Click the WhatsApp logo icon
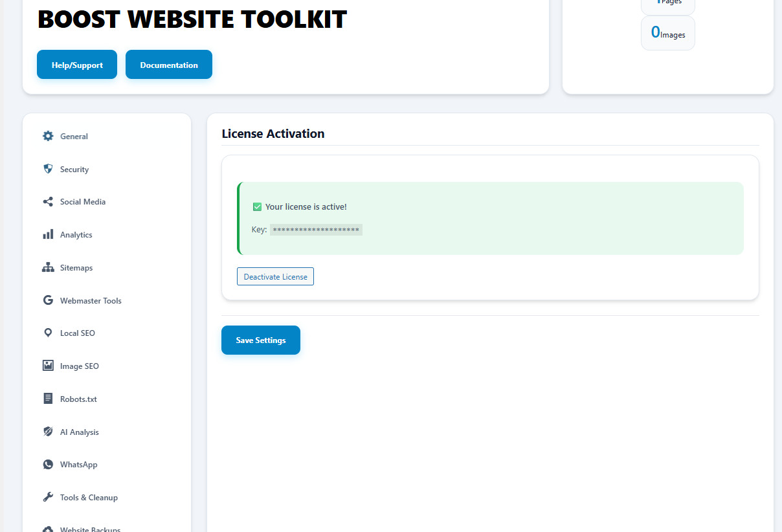 [48, 465]
